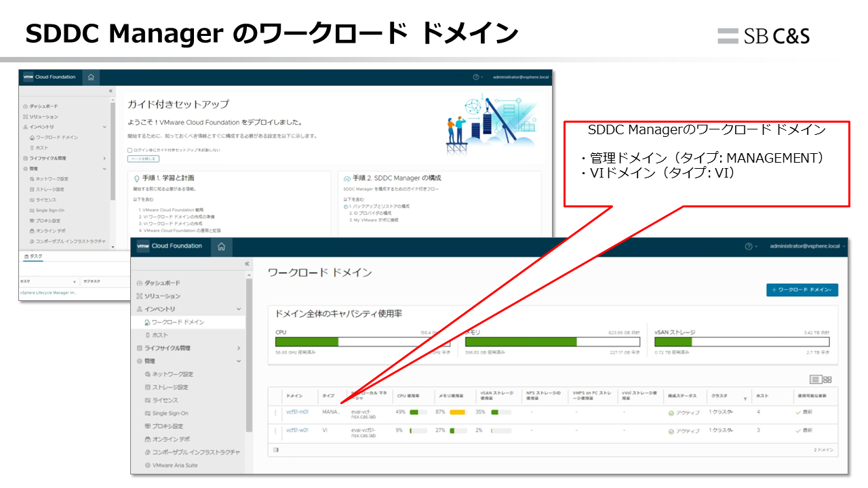Open the actions menu (three dots) for vcf51-m01

(x=275, y=412)
